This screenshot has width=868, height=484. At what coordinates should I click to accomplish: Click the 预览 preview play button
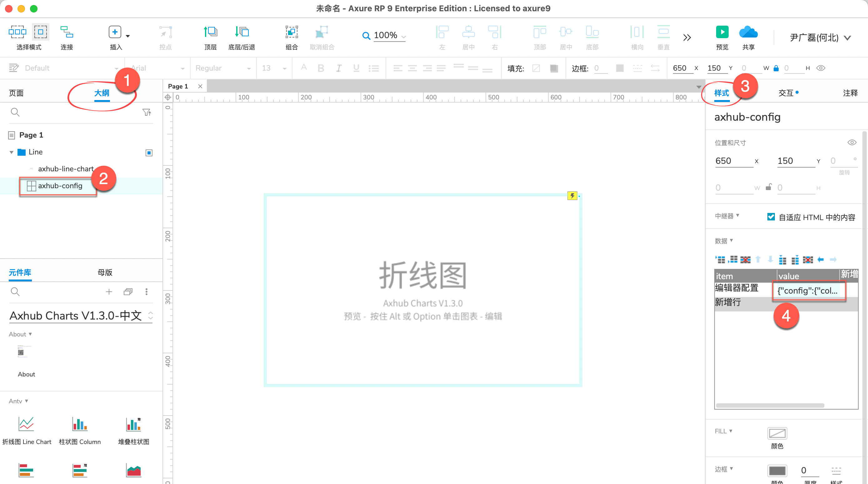point(722,32)
